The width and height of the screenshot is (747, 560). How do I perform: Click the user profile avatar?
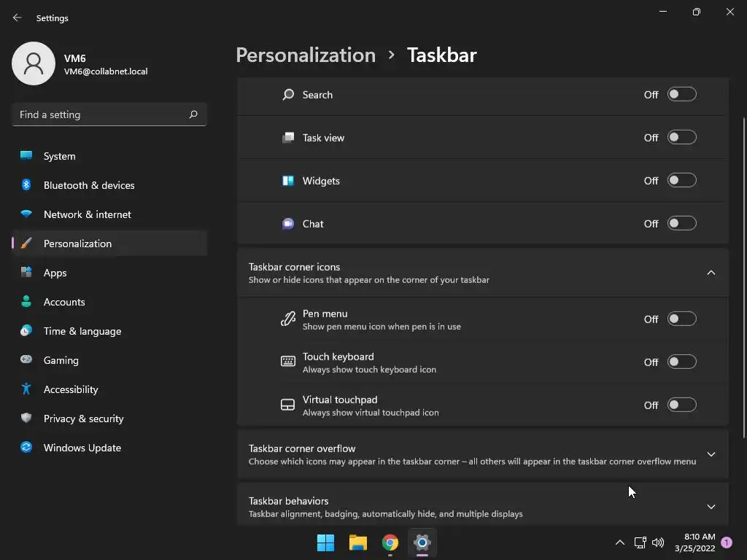[x=34, y=63]
